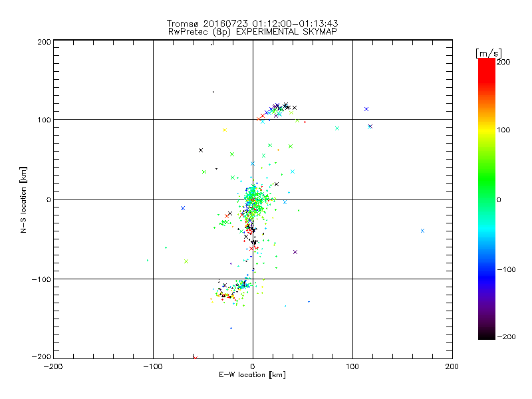The height and width of the screenshot is (399, 532).
Task: Select the "-200" label on the colorbar
Action: (x=506, y=336)
